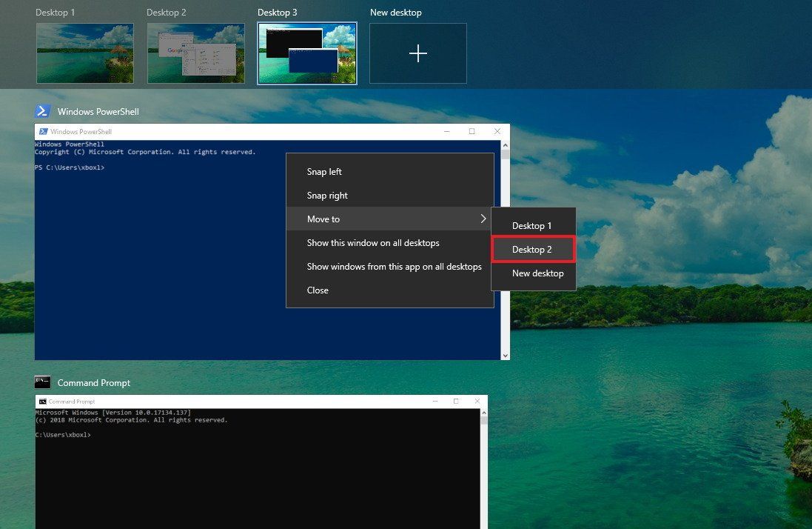Maximize the Command Prompt window
The width and height of the screenshot is (812, 529).
pos(456,402)
